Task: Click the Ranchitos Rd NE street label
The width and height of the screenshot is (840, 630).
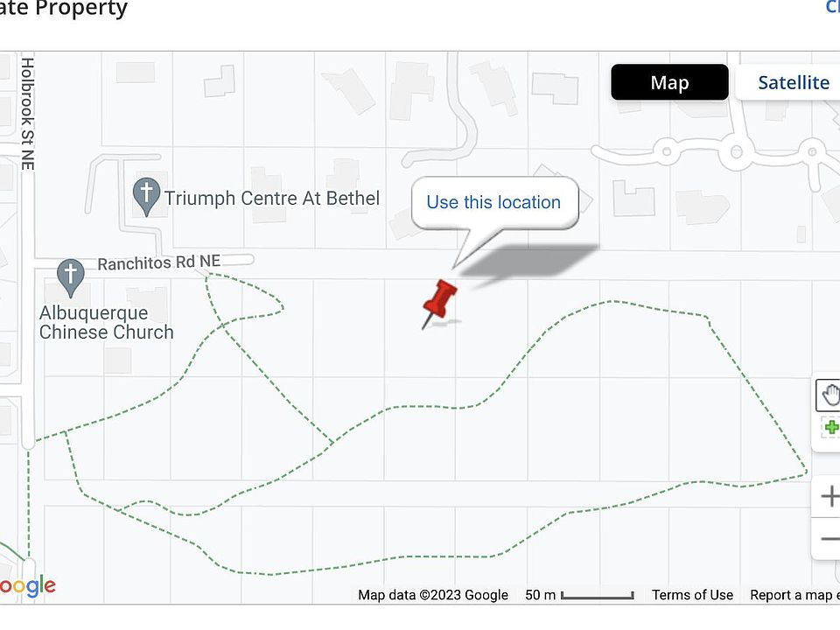Action: coord(158,262)
